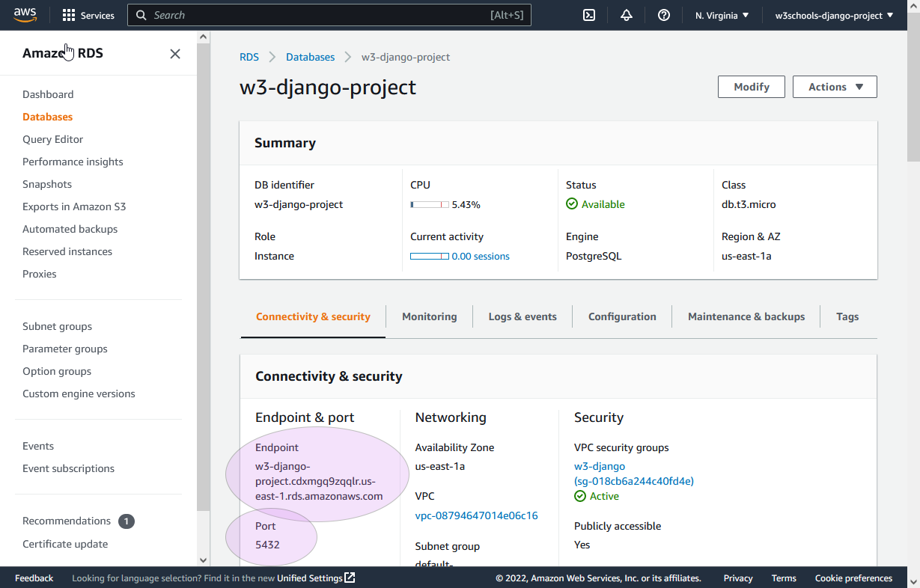Switch to the Configuration tab
Image resolution: width=920 pixels, height=588 pixels.
(622, 316)
